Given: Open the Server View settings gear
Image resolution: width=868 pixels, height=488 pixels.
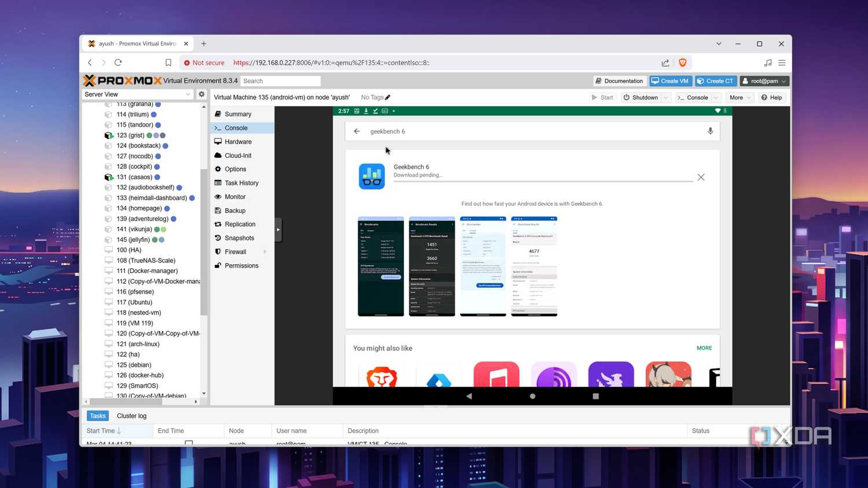Looking at the screenshot, I should click(201, 94).
